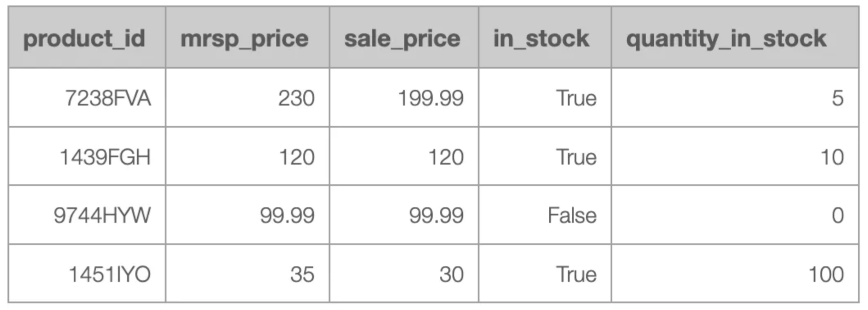The width and height of the screenshot is (868, 310).
Task: Click the mrsp_price value 230
Action: pos(296,98)
